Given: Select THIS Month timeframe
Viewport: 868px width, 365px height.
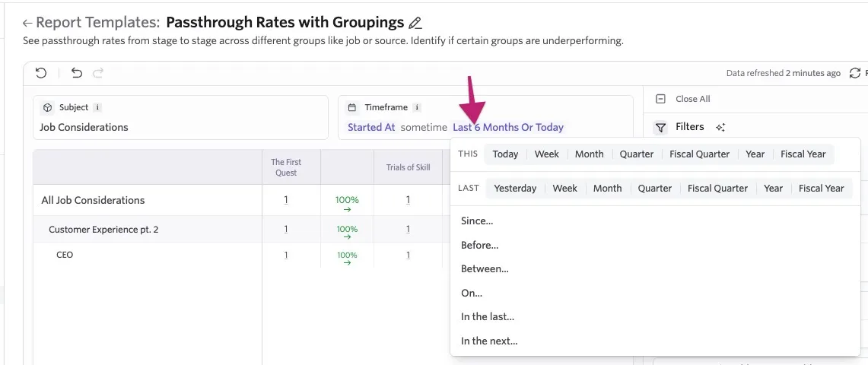Looking at the screenshot, I should pos(589,154).
